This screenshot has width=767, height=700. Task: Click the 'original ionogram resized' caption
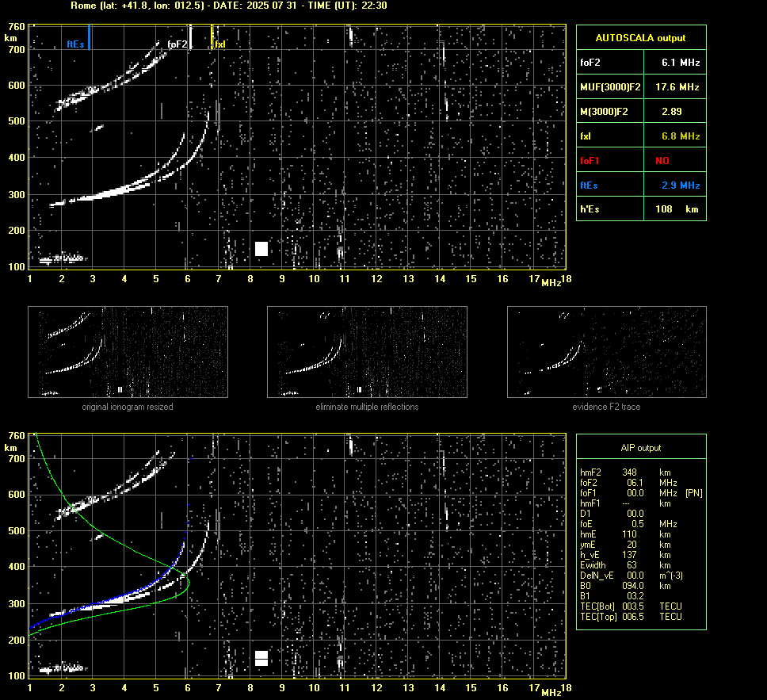(x=128, y=407)
